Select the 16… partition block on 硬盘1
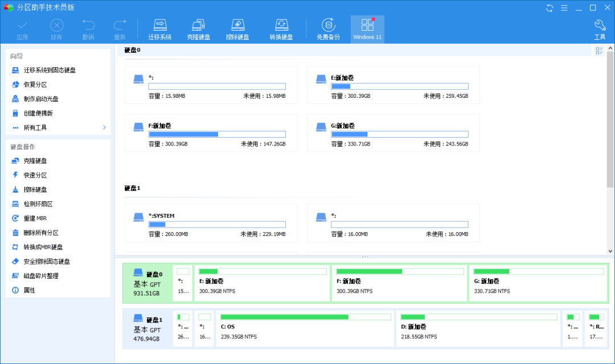 tap(204, 329)
